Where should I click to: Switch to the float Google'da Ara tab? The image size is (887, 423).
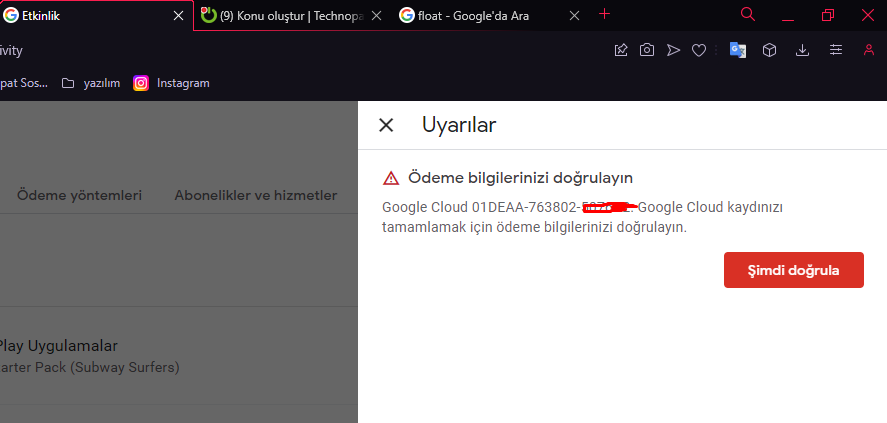point(480,16)
